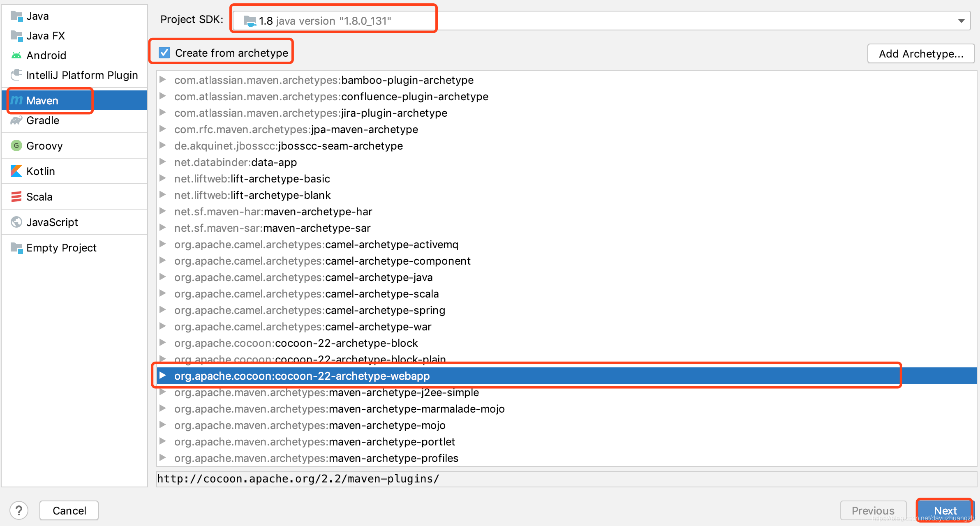Uncheck Create from archetype checkbox
The height and width of the screenshot is (526, 980).
(x=164, y=53)
